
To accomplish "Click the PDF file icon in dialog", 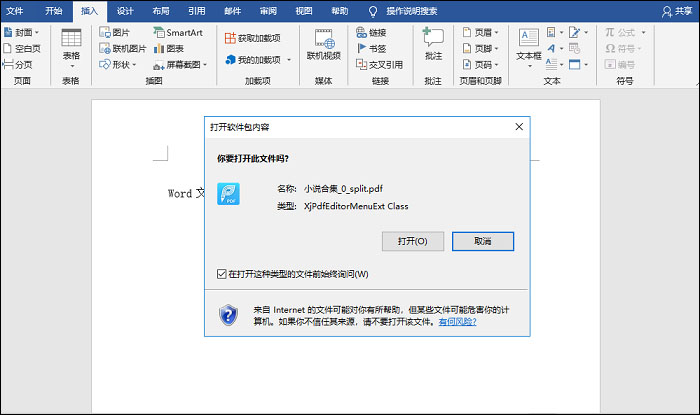I will pos(228,194).
